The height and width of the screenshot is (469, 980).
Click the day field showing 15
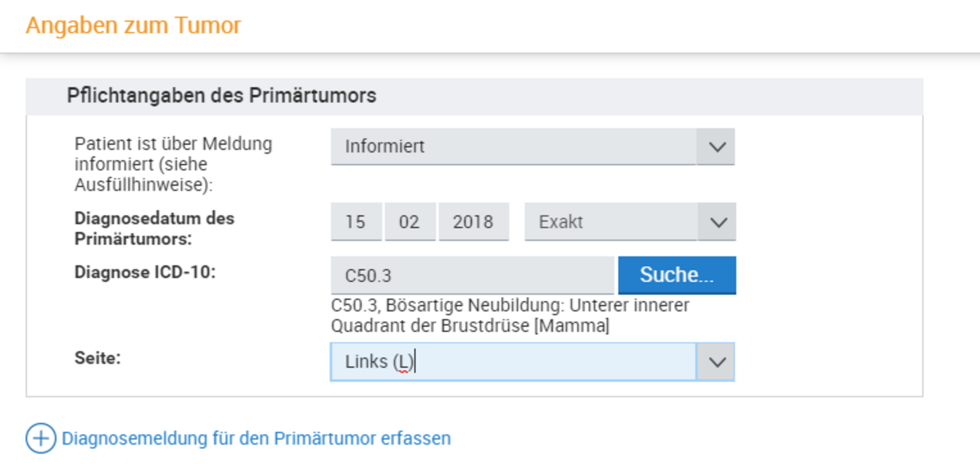click(x=356, y=222)
